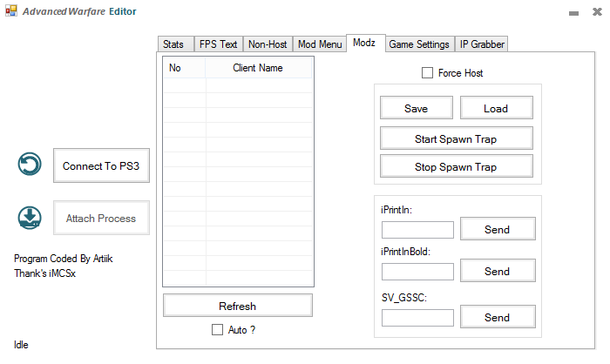The image size is (610, 364).
Task: Enable the Force Host checkbox
Action: tap(427, 73)
